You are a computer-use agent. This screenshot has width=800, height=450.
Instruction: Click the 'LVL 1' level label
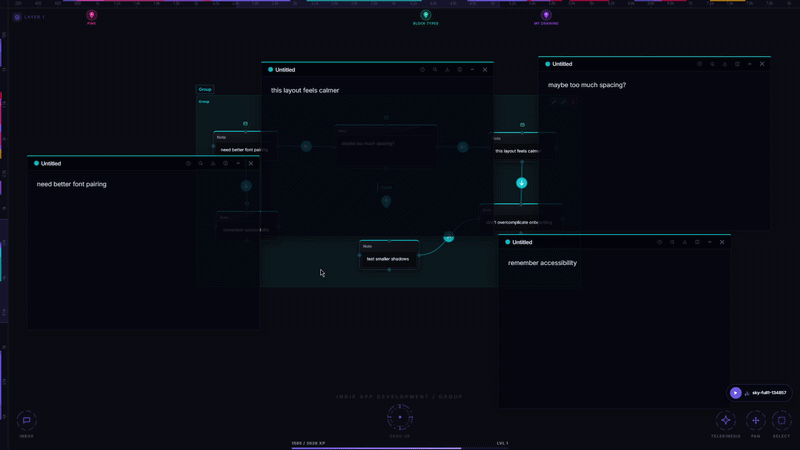coord(503,443)
